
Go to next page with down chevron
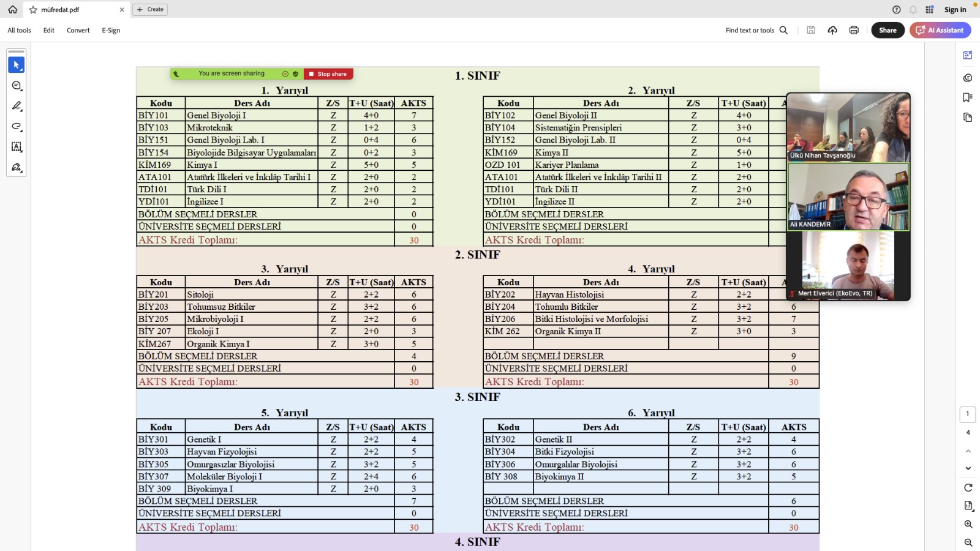pyautogui.click(x=968, y=468)
